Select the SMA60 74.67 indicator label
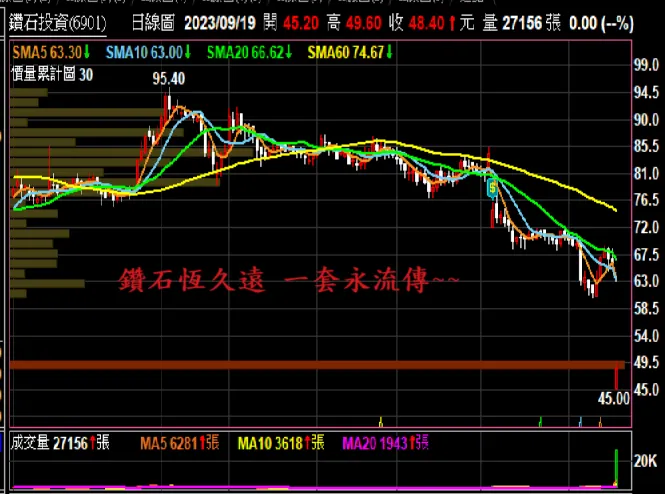 (350, 53)
